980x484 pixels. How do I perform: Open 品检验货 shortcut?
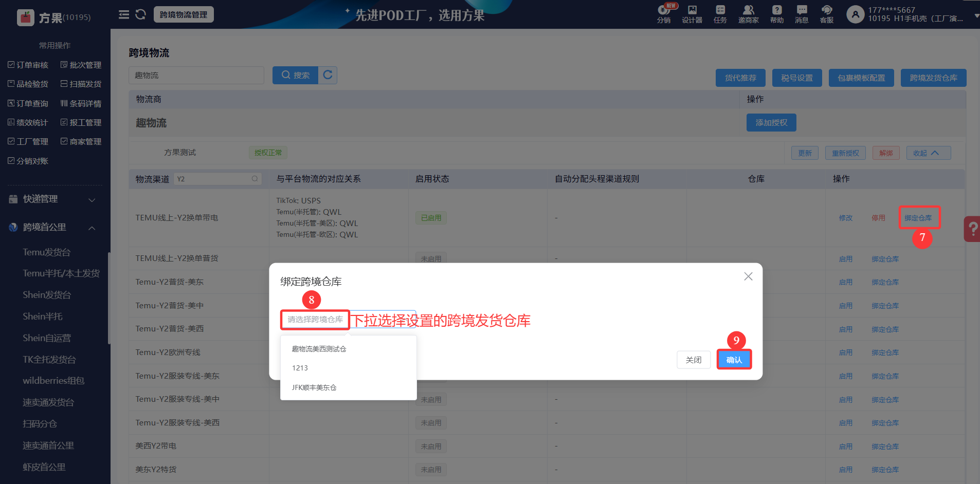[x=28, y=84]
